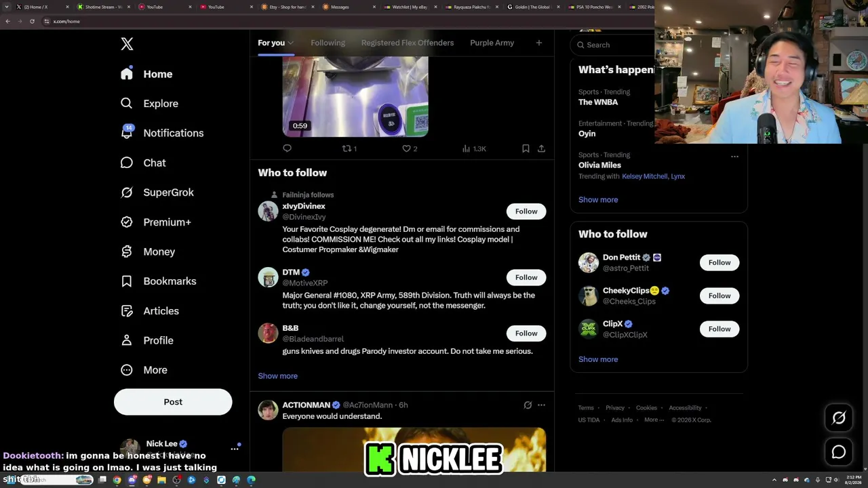Open Premium+ from the left navigation

[x=155, y=222]
